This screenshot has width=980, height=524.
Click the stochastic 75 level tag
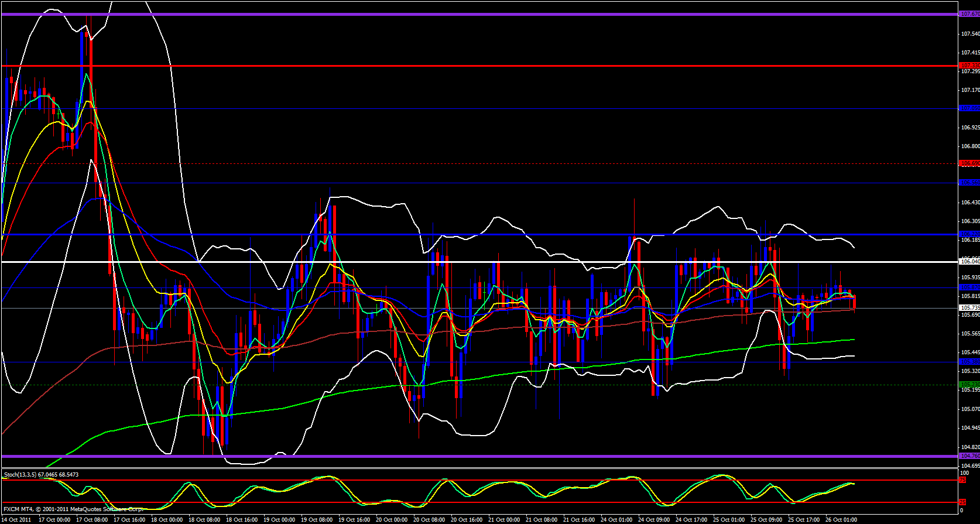962,480
